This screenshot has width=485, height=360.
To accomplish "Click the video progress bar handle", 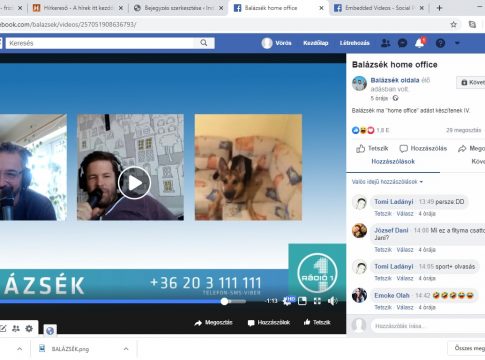I will tap(225, 301).
